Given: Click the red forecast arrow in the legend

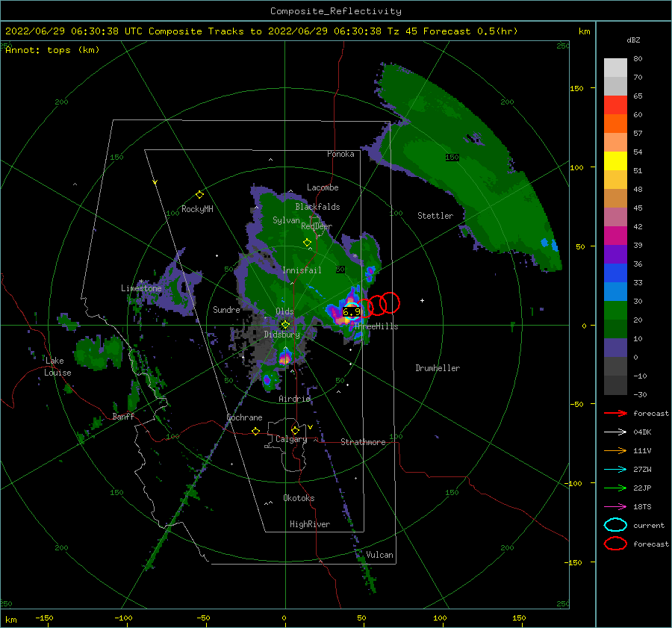Looking at the screenshot, I should tap(615, 413).
